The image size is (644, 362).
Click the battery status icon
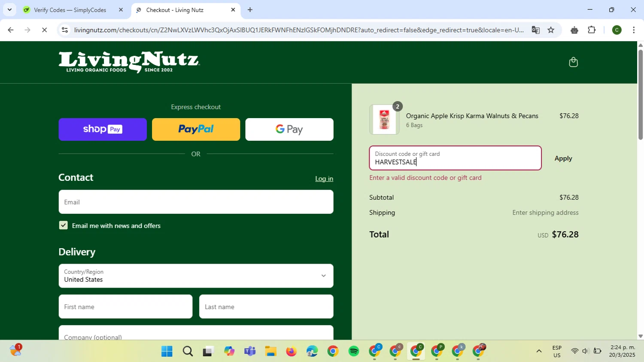(597, 351)
